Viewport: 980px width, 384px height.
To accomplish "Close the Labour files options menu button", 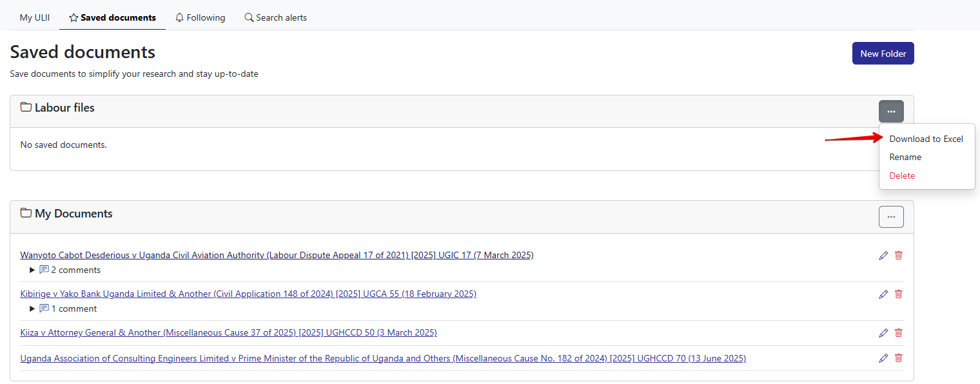I will point(891,112).
